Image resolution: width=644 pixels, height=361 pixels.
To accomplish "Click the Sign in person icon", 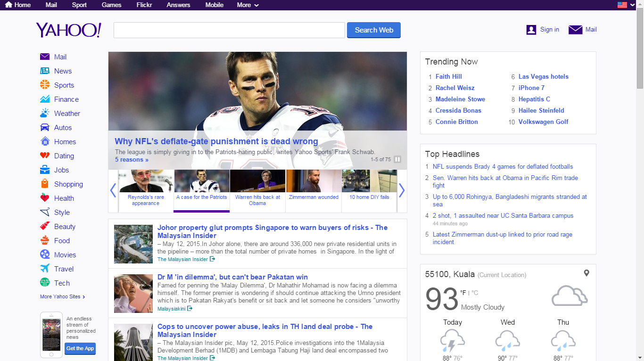I will [x=531, y=30].
